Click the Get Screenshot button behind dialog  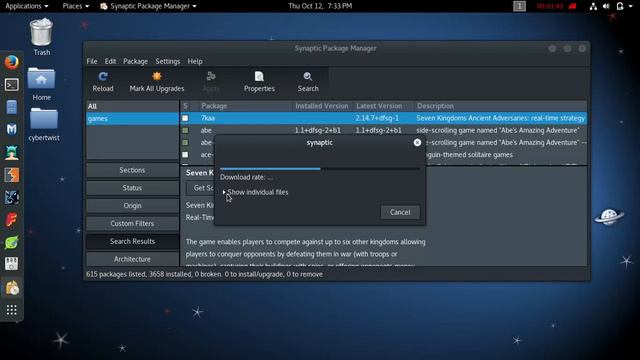coord(200,188)
